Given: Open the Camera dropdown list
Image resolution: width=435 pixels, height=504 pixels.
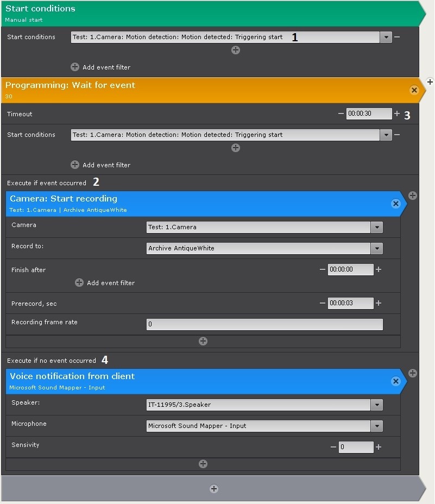Looking at the screenshot, I should point(377,228).
